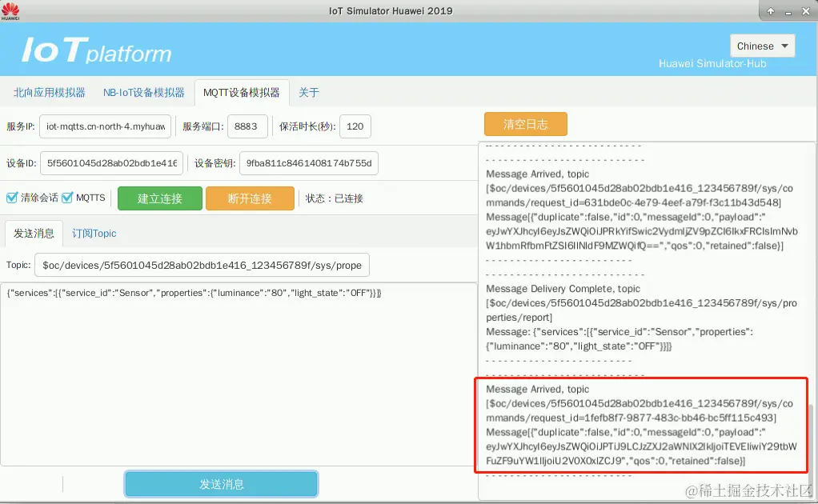Screen dimensions: 818x504
Task: Click the log line starting 'Message: {"services"'
Action: tap(620, 332)
